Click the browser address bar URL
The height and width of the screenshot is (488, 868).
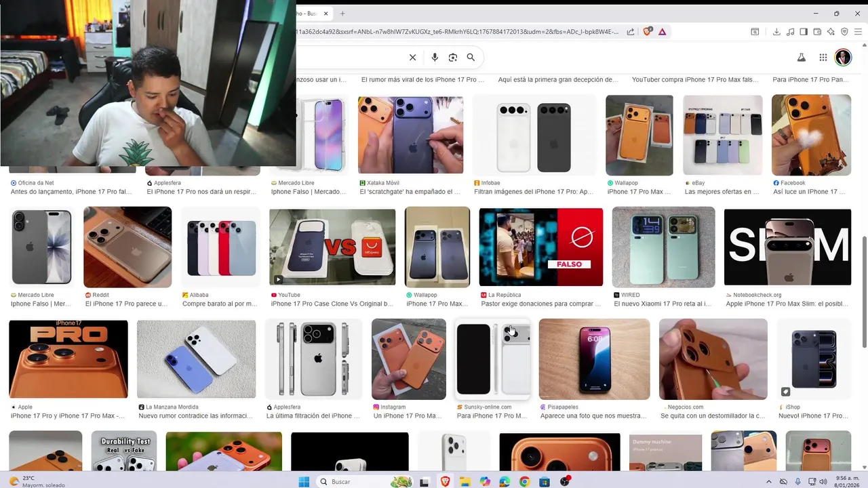458,32
